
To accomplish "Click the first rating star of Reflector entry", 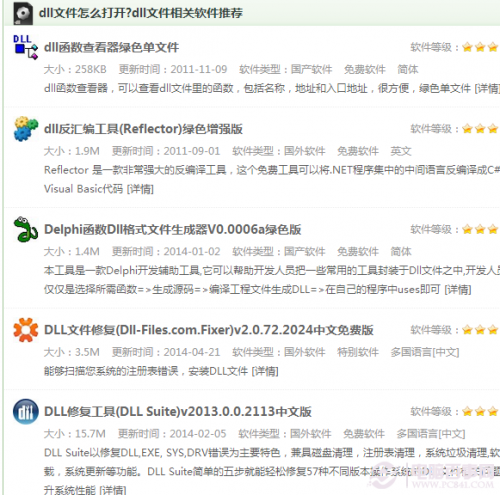I will click(467, 129).
